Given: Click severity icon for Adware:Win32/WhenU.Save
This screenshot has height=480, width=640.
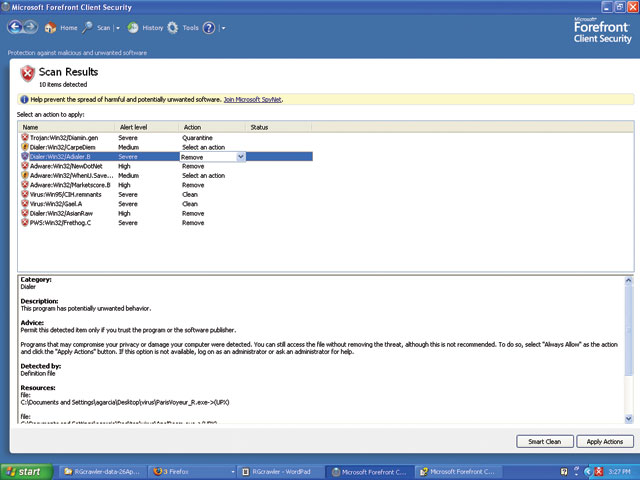Looking at the screenshot, I should [25, 175].
